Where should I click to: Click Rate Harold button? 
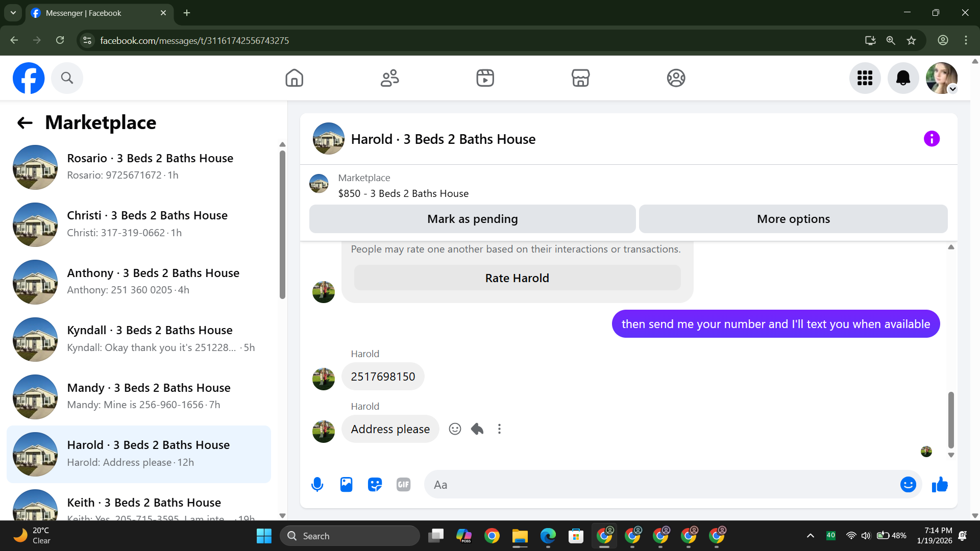pos(517,278)
